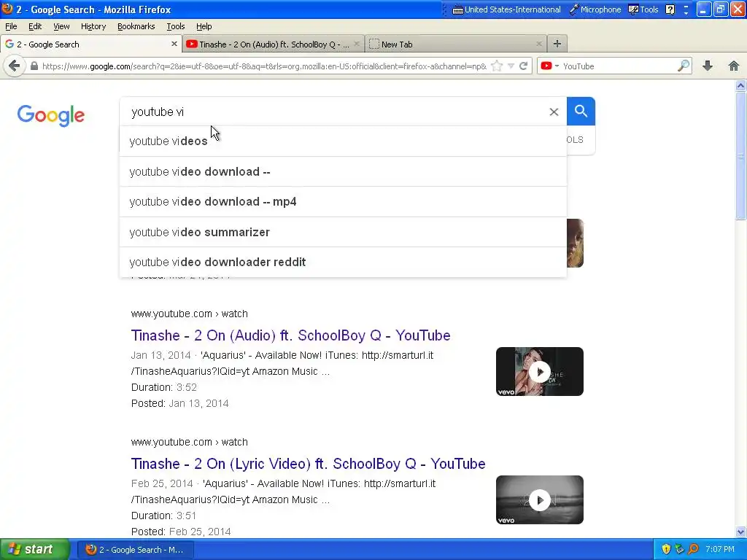Click the magnifier in the YouTube search bar

(684, 66)
